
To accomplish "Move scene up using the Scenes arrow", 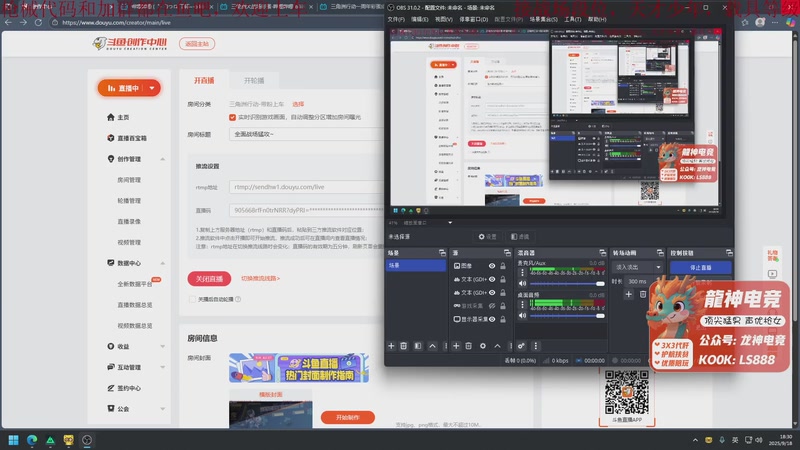I will coord(432,346).
